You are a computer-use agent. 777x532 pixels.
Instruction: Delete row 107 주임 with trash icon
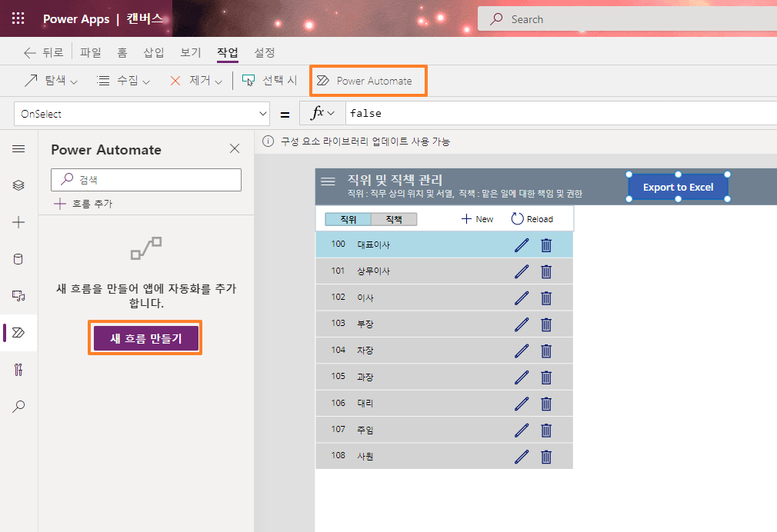pos(546,431)
